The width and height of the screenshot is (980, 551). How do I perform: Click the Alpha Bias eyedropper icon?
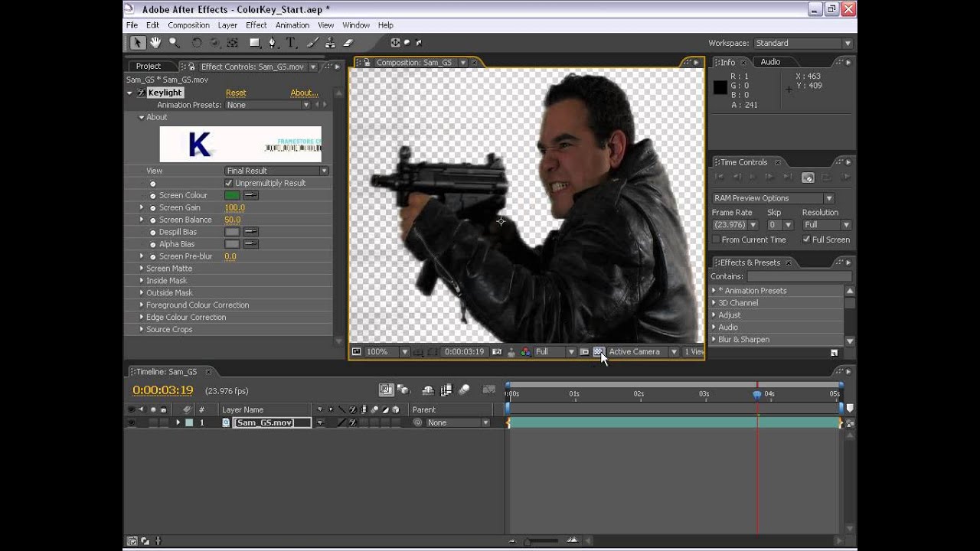click(x=250, y=244)
